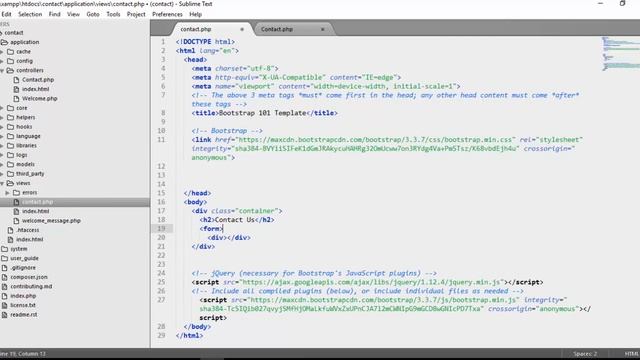Click the contributing.md file icon
This screenshot has width=640, height=360.
point(4,287)
